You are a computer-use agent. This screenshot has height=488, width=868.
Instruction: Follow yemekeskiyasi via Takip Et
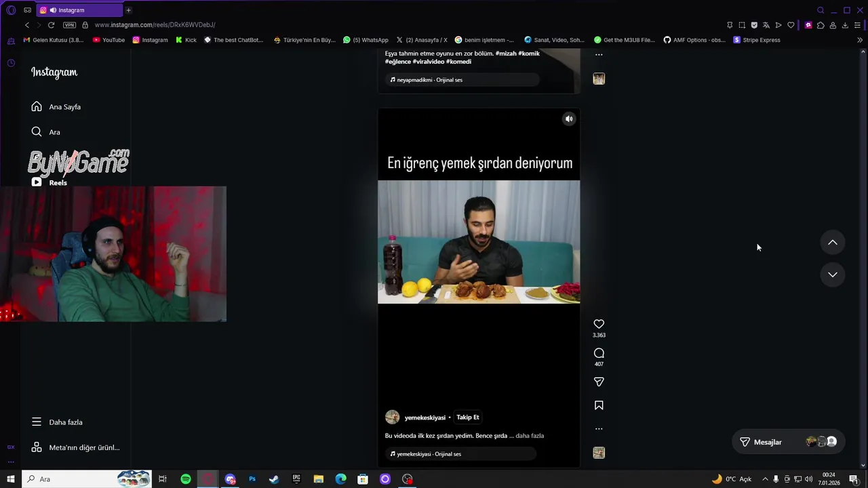(467, 418)
